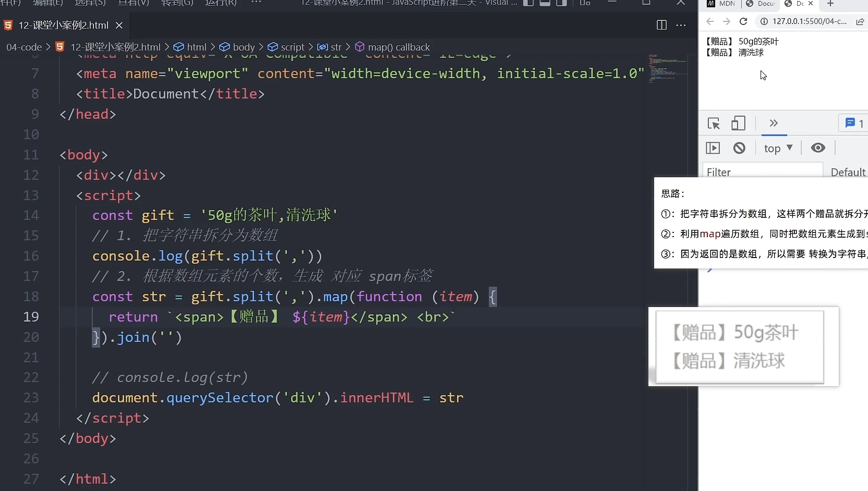Open the 编辑 menu in VS Code
Screen dimensions: 868x491
point(47,3)
